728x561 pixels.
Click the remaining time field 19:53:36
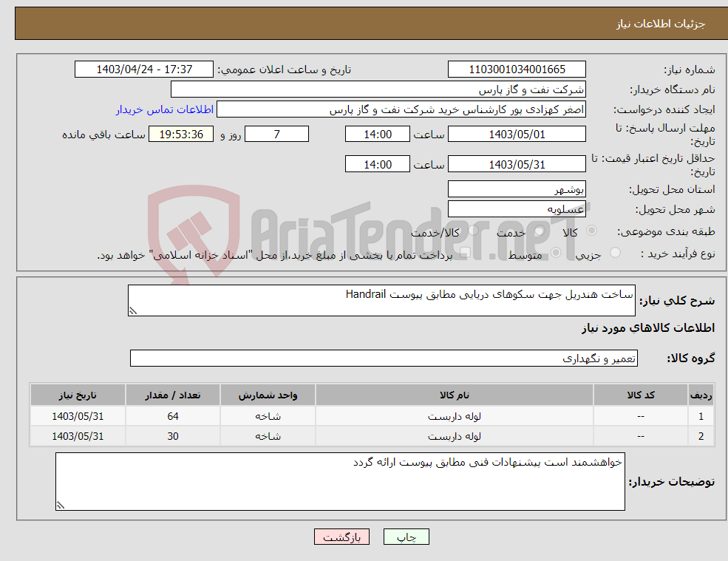[x=181, y=135]
